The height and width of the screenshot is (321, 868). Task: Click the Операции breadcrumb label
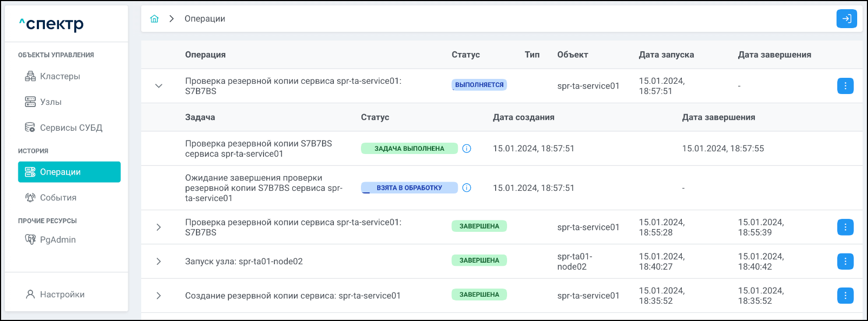[x=205, y=19]
